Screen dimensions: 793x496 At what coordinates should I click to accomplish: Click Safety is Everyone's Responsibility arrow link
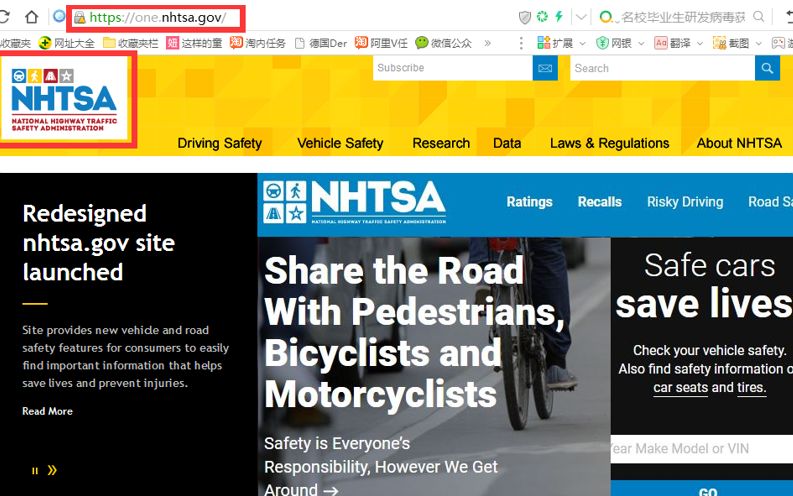(x=381, y=467)
